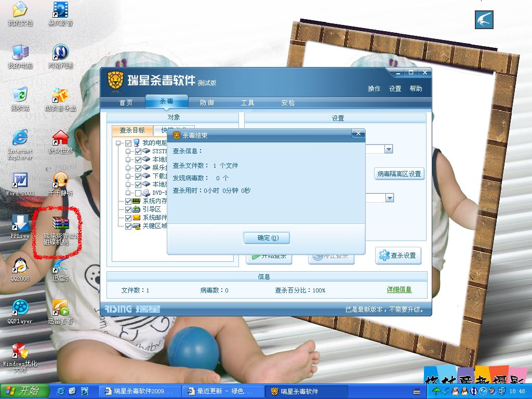532x399 pixels.
Task: Click the 查杀设置 button
Action: 398,256
